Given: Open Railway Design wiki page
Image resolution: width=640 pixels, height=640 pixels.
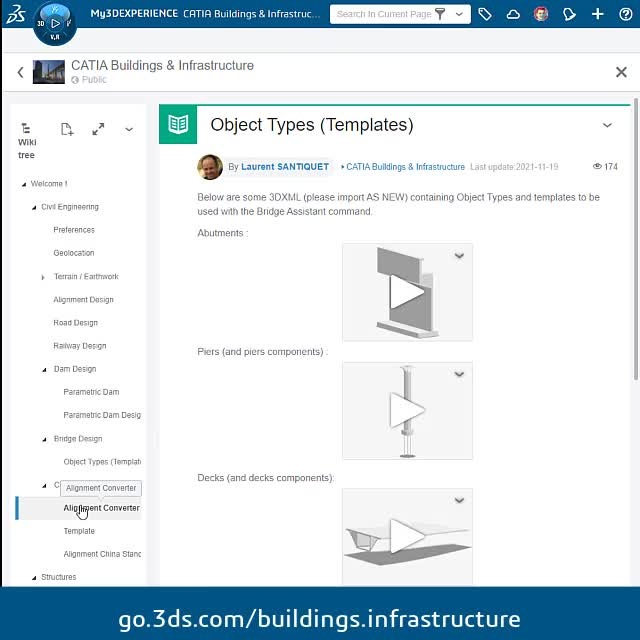Looking at the screenshot, I should click(80, 346).
